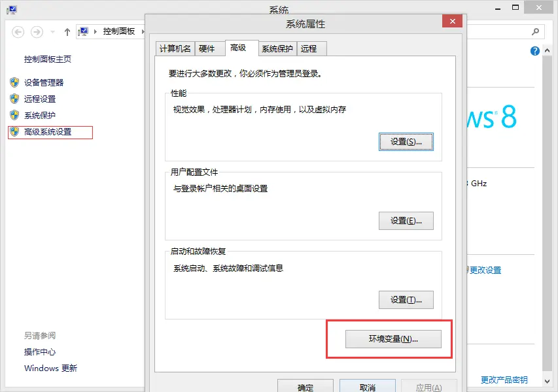The width and height of the screenshot is (558, 392).
Task: Open 控制面板主页 link
Action: pyautogui.click(x=48, y=59)
